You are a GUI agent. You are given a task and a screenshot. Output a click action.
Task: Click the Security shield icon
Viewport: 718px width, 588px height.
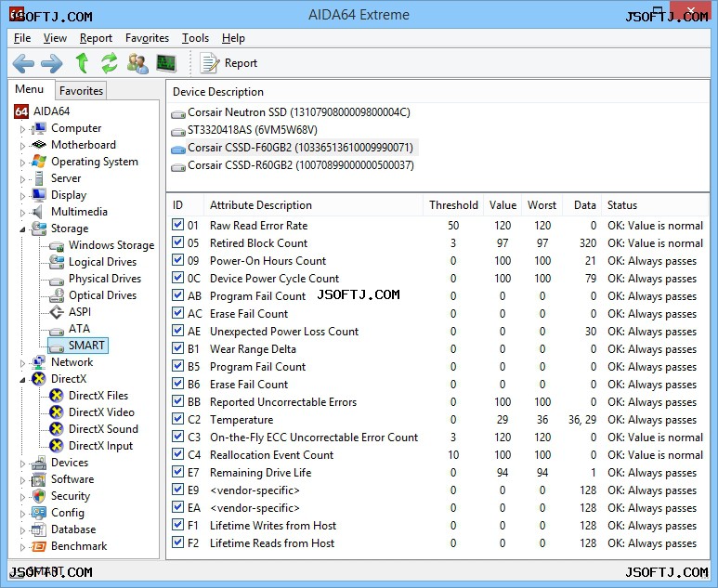(x=39, y=496)
